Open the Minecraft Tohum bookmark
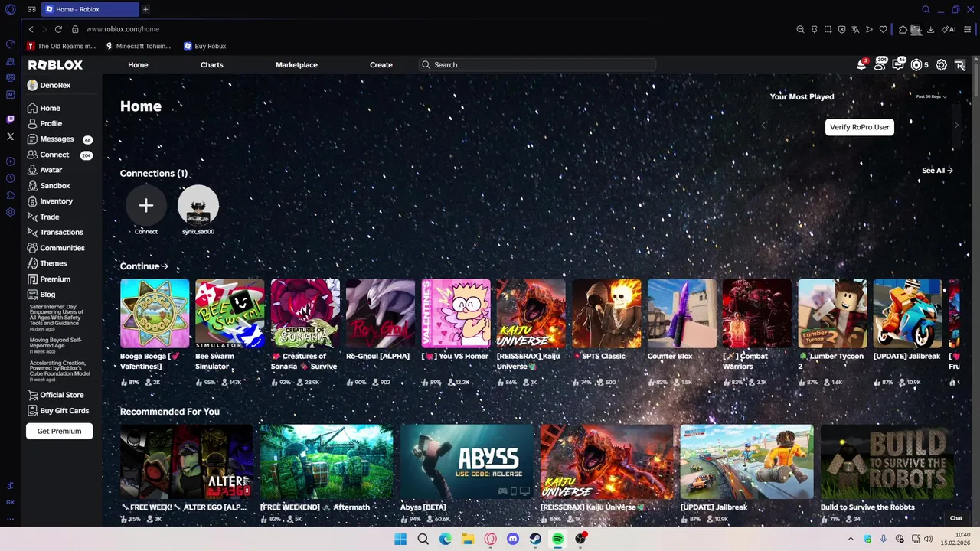Viewport: 980px width, 551px height. coord(138,46)
